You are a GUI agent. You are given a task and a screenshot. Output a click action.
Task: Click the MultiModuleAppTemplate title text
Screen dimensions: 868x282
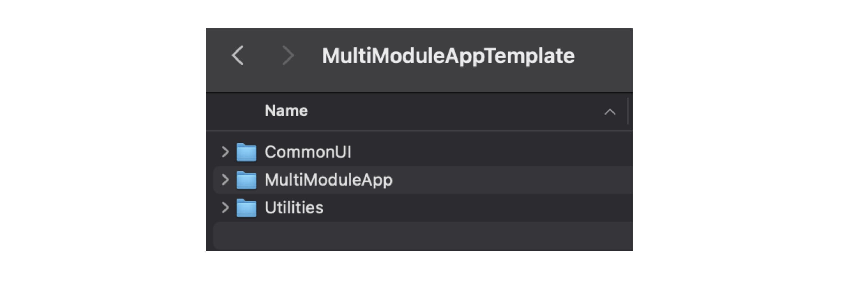click(449, 55)
